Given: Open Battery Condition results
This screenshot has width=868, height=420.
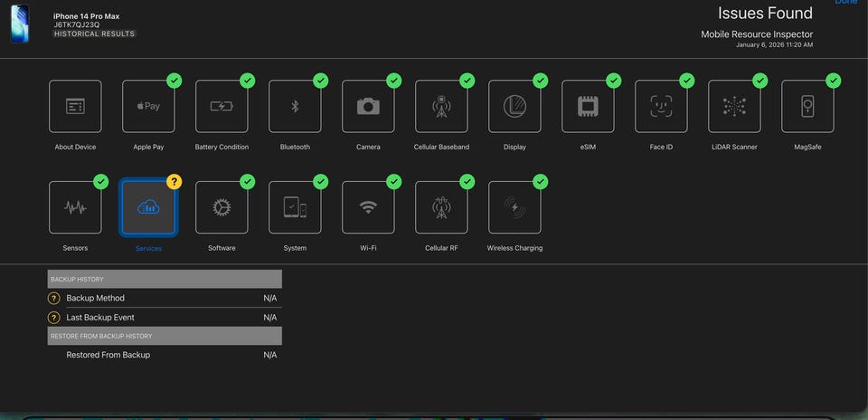Looking at the screenshot, I should point(222,107).
